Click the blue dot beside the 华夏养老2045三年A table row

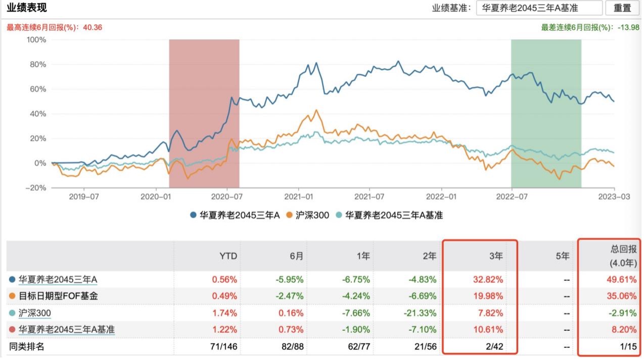12,279
